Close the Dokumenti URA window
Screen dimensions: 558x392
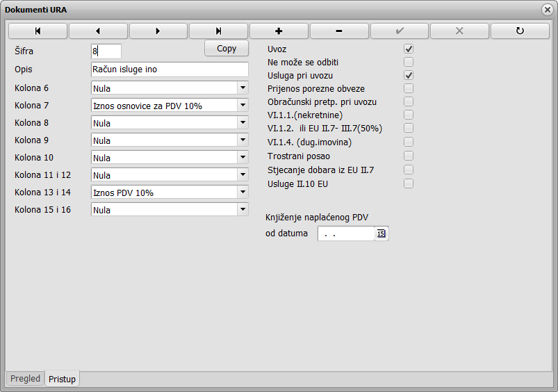pyautogui.click(x=547, y=9)
